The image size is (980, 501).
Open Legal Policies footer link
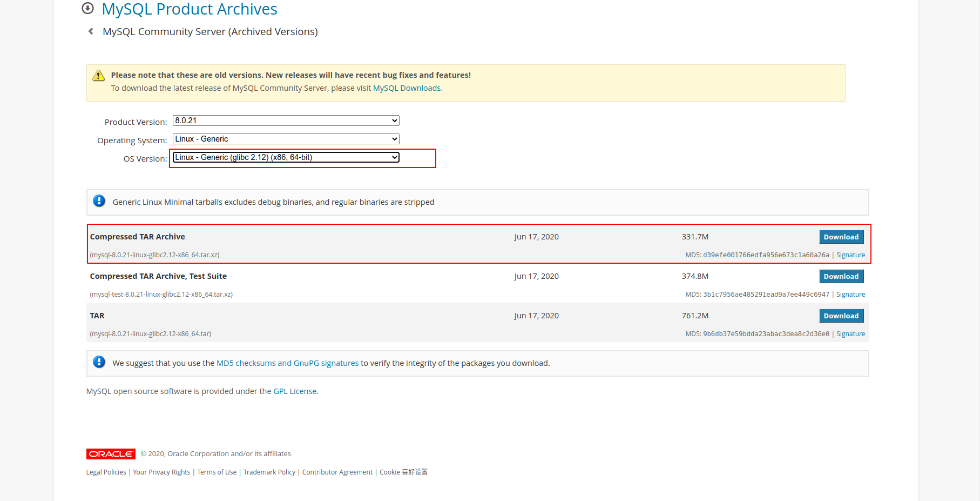point(106,472)
